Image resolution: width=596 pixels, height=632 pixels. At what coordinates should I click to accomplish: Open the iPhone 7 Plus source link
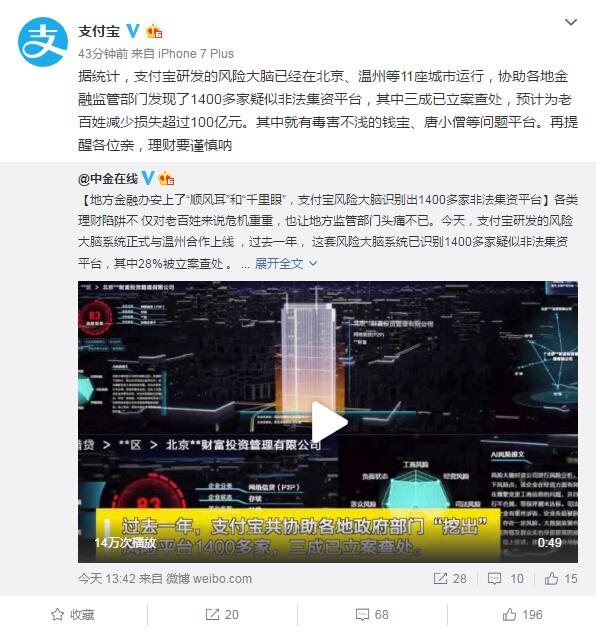tap(195, 54)
